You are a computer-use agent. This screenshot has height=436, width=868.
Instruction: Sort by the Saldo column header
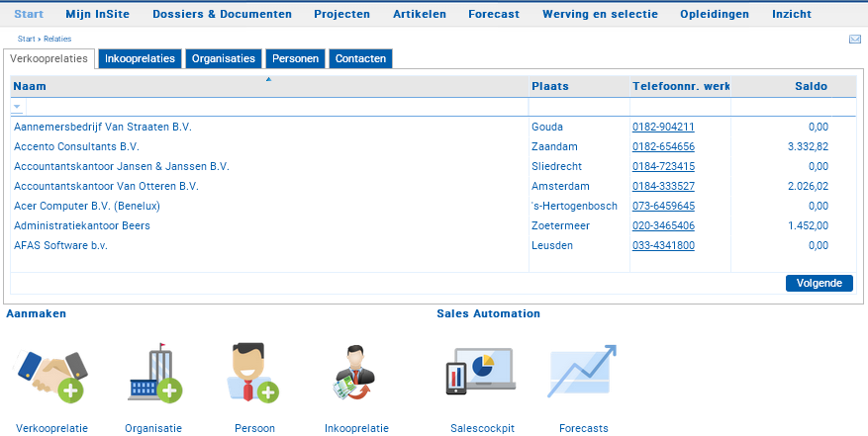811,86
